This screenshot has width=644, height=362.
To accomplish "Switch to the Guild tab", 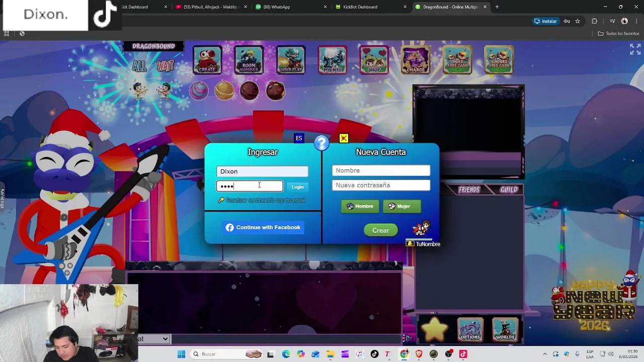I will (509, 190).
